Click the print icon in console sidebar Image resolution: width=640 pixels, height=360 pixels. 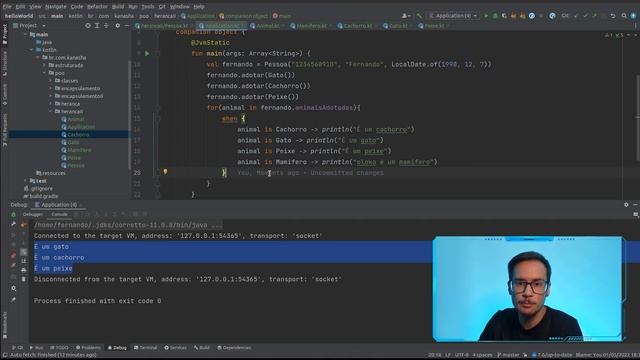coord(24,270)
